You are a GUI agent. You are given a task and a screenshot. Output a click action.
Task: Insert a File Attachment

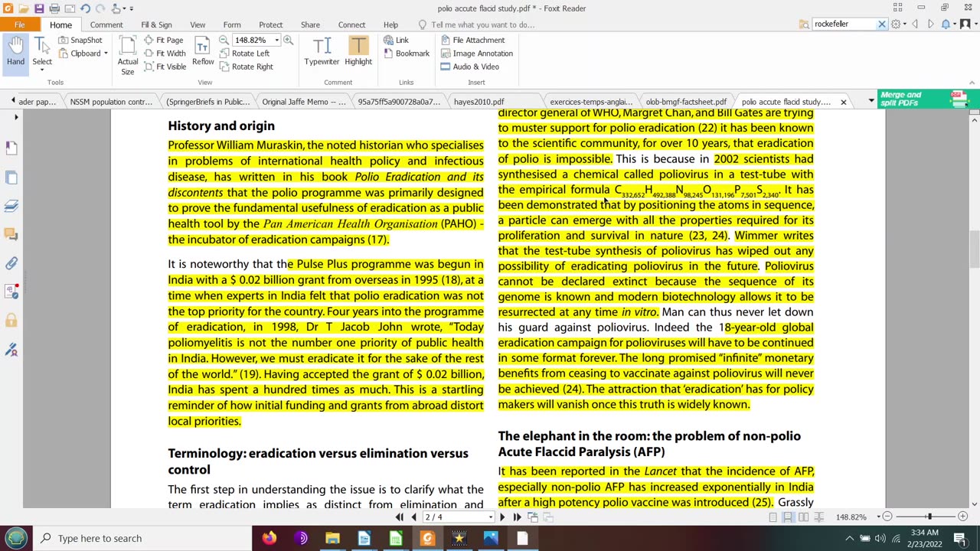click(472, 40)
